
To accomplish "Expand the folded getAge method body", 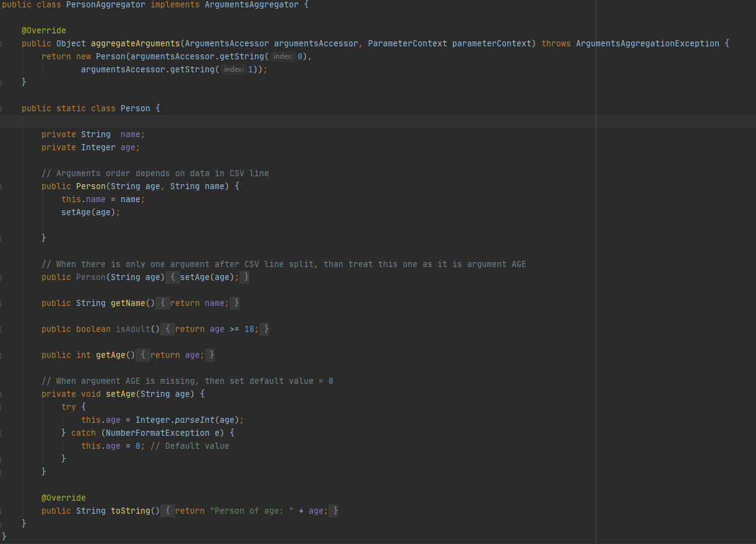I will (x=144, y=355).
